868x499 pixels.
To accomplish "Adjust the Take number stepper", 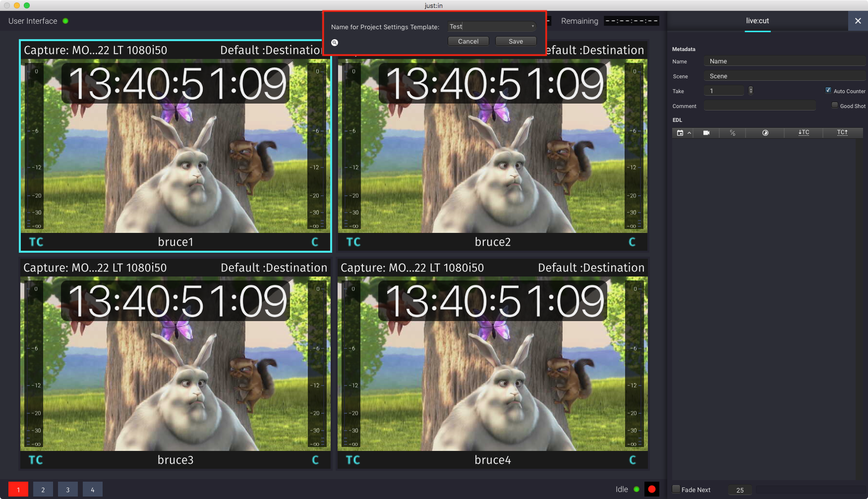I will click(751, 90).
